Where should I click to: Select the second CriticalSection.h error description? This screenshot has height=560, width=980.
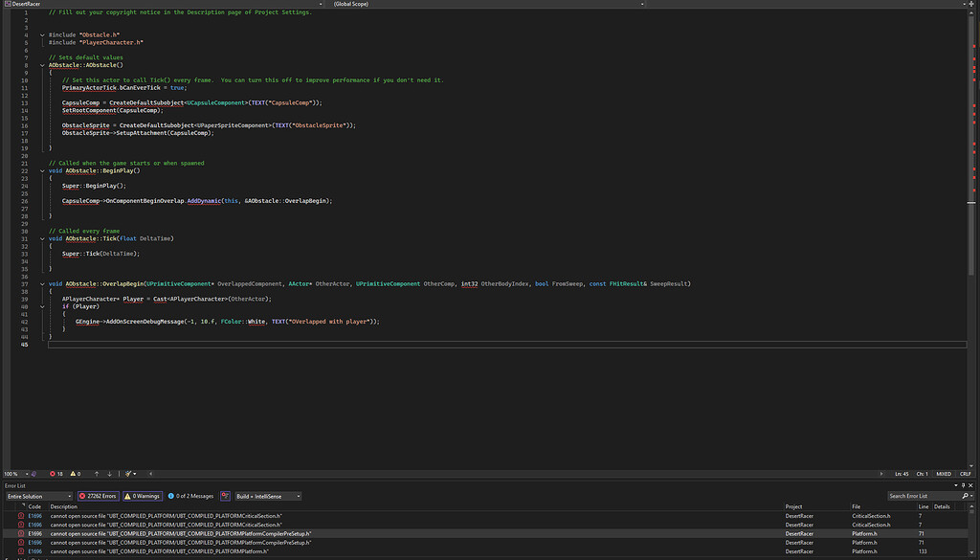tap(167, 525)
